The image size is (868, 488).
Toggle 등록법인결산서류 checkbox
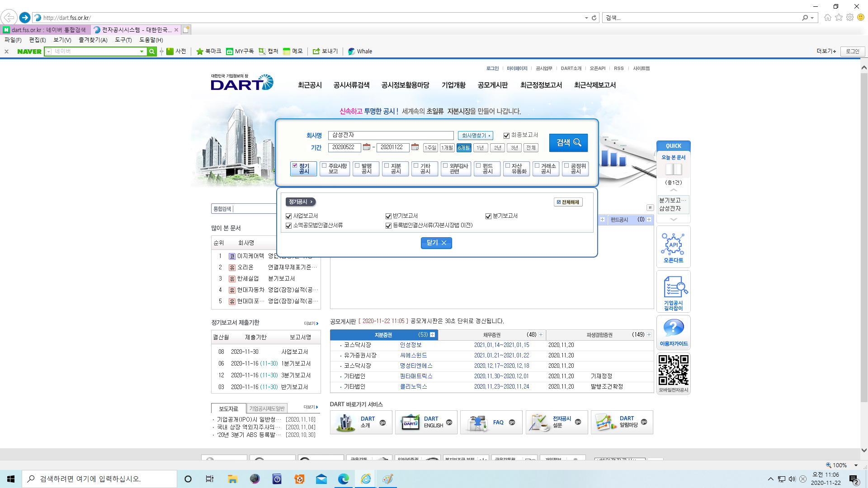coord(388,226)
